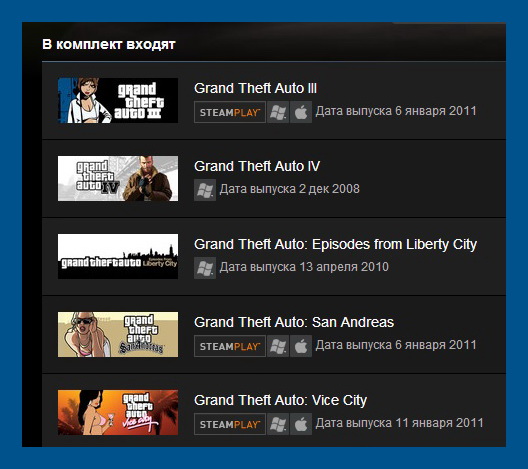Open the Episodes from Liberty City title link
This screenshot has height=469, width=528.
[335, 244]
